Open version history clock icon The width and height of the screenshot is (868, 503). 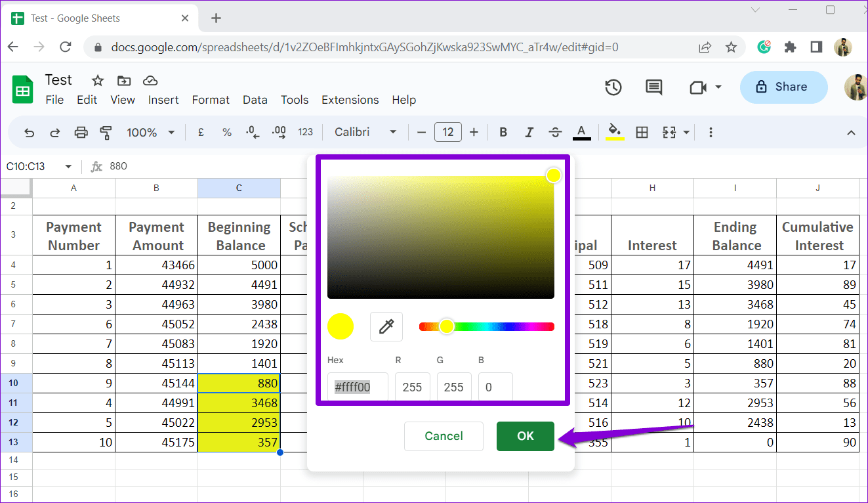click(613, 87)
